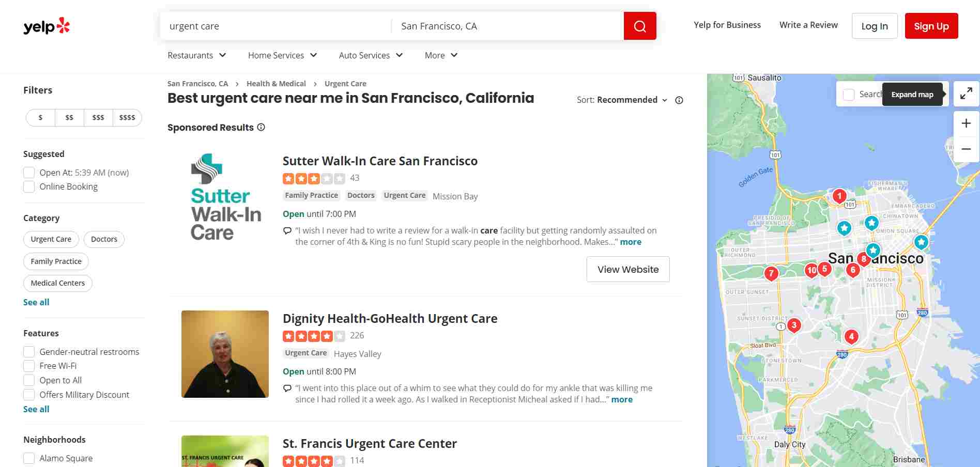Open the Sponsored Results info icon
The image size is (980, 467).
(261, 127)
